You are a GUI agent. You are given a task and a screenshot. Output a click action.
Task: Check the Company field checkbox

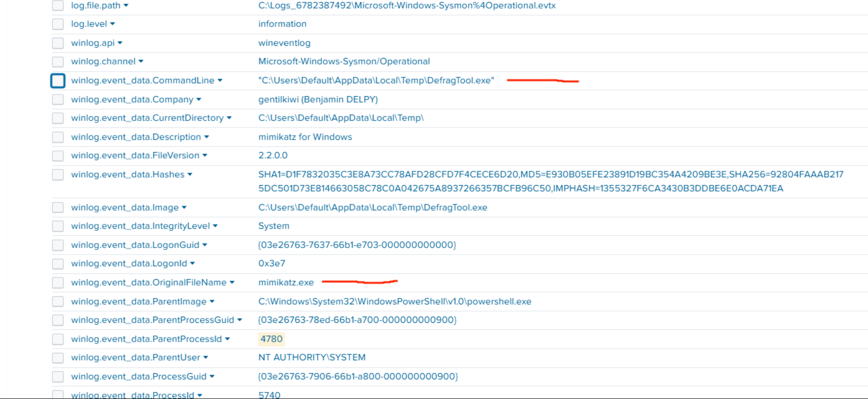coord(58,100)
